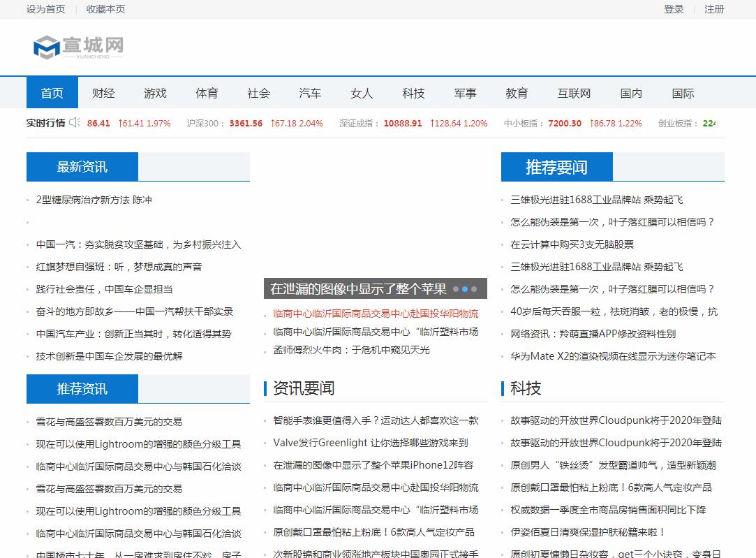This screenshot has height=558, width=756.
Task: Open the 社会 navigation tab
Action: (x=258, y=93)
